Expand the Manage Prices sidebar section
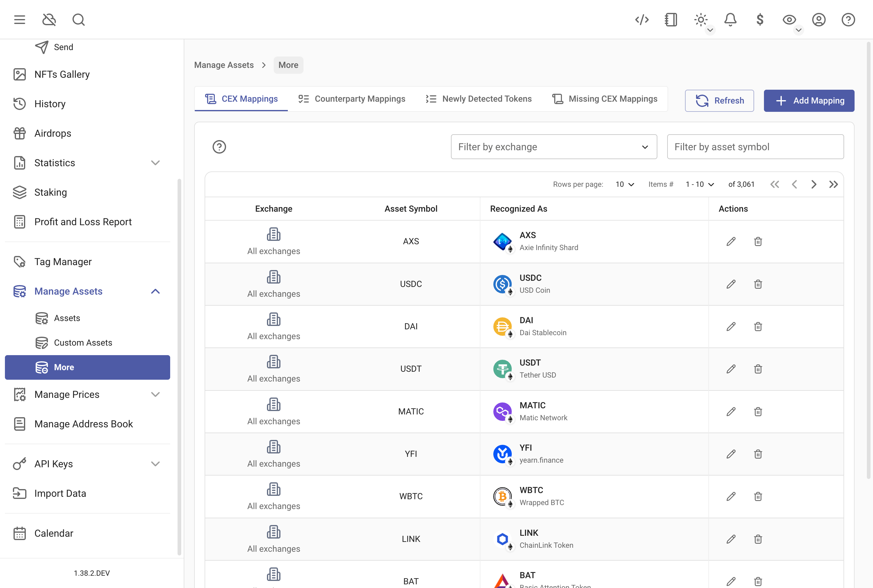This screenshot has width=873, height=588. point(155,394)
